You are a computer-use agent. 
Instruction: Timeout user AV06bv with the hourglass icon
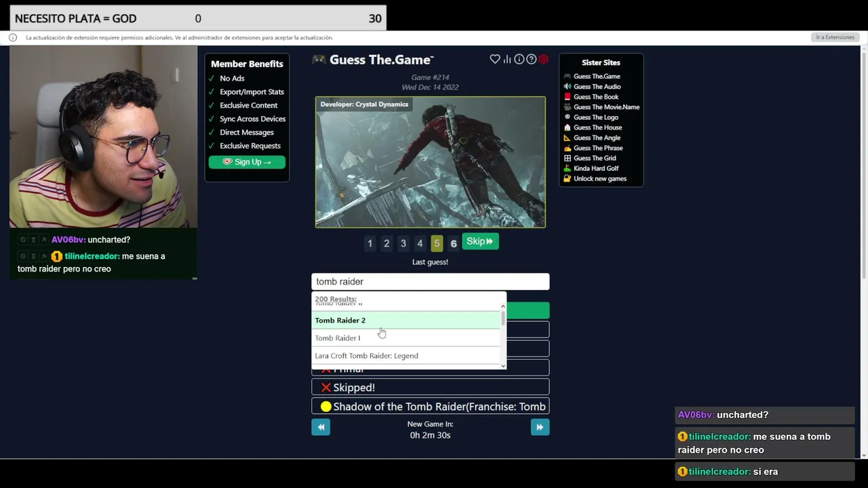(x=33, y=240)
